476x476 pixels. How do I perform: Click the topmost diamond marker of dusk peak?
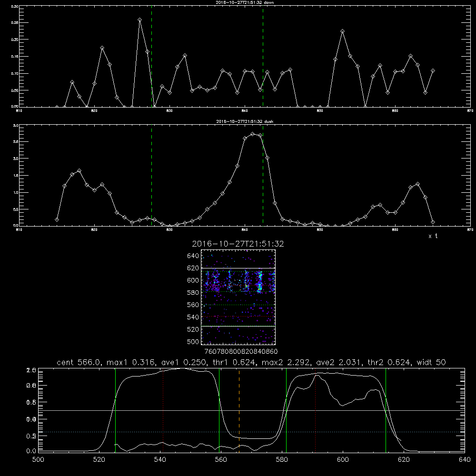click(253, 134)
